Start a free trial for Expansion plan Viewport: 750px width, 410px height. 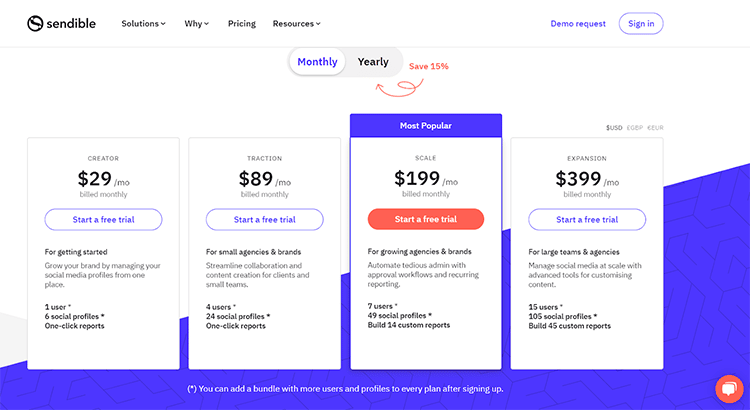[587, 219]
